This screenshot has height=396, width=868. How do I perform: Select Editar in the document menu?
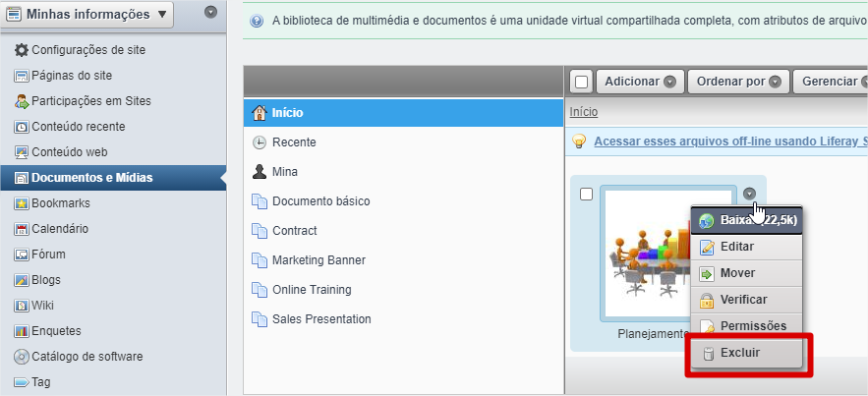737,247
